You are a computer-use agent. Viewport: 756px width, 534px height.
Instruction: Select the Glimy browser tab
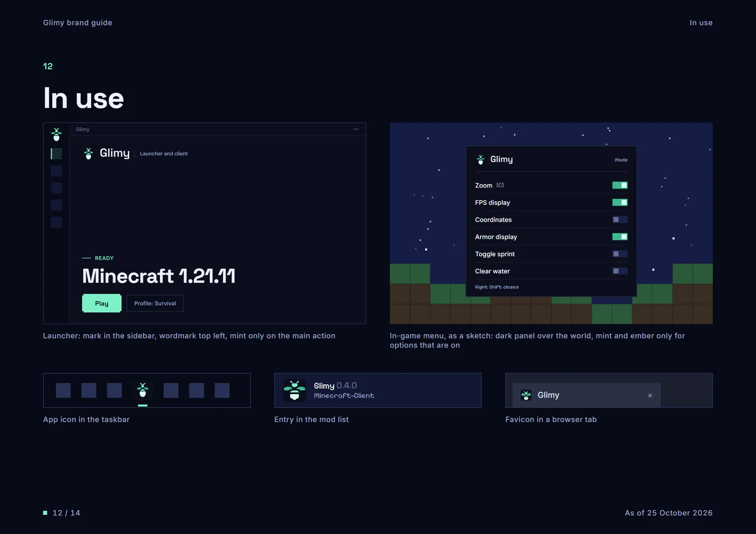(x=586, y=395)
